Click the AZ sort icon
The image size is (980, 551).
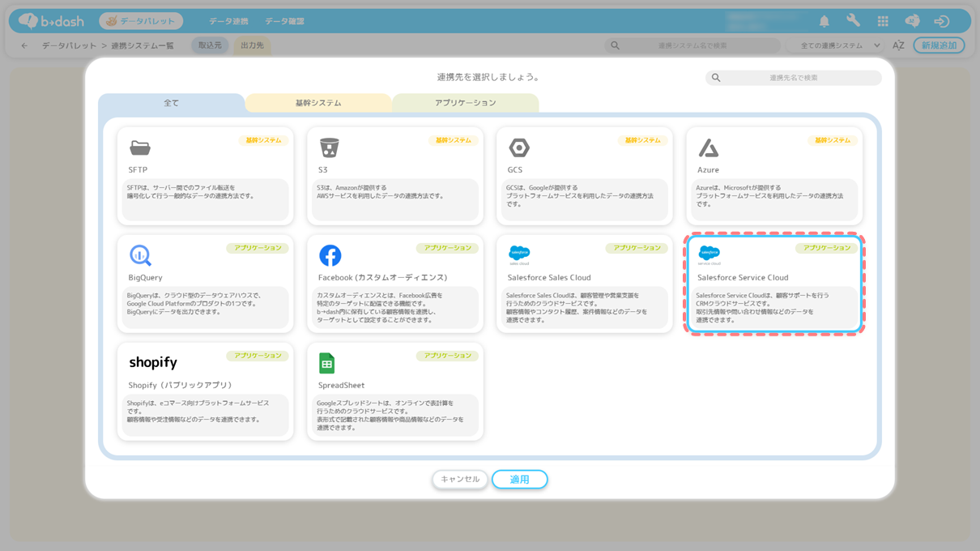[x=898, y=45]
